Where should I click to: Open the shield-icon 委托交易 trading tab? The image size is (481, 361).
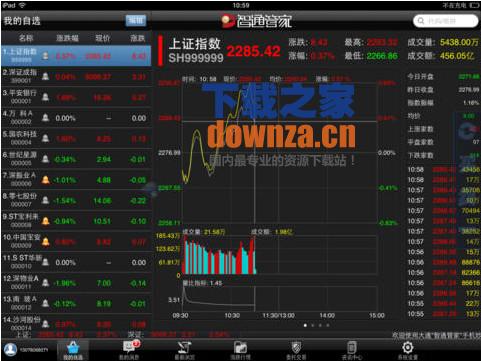(296, 350)
